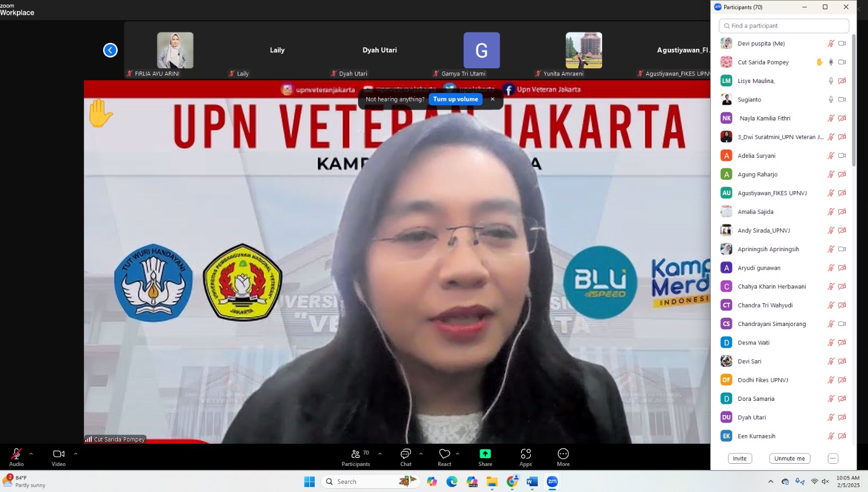The width and height of the screenshot is (868, 492).
Task: Open the participants panel ellipsis menu
Action: tap(833, 458)
